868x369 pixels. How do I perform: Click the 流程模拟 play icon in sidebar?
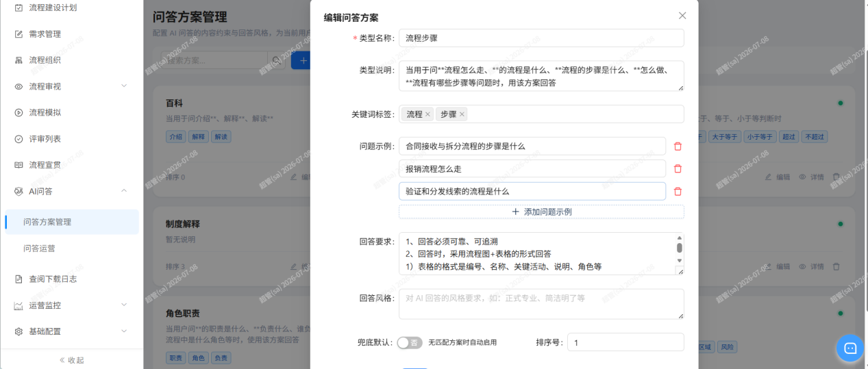click(18, 112)
